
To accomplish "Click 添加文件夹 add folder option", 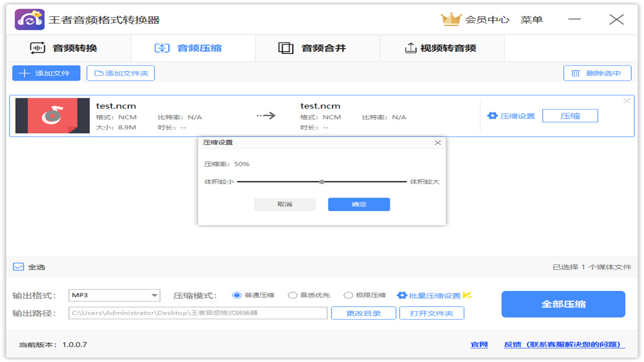I will click(120, 73).
